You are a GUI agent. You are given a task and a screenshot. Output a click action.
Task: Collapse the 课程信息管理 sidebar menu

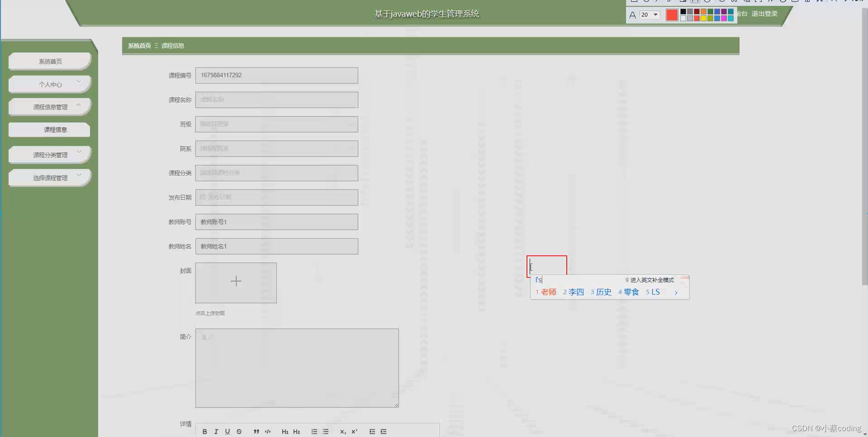pos(50,107)
